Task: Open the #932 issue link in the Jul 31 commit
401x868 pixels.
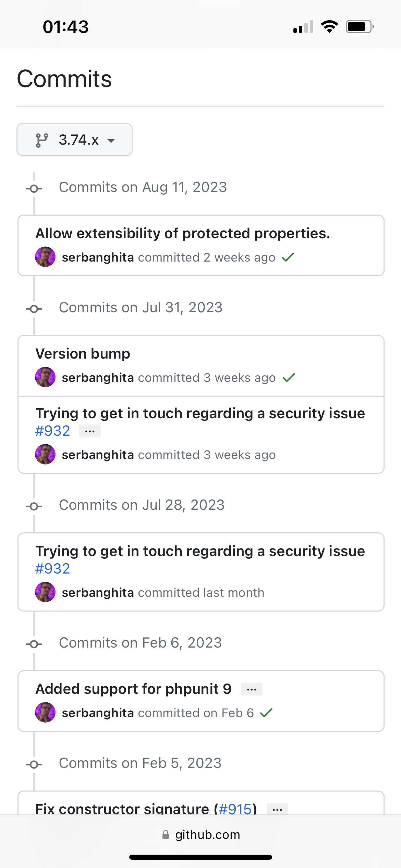Action: point(53,431)
